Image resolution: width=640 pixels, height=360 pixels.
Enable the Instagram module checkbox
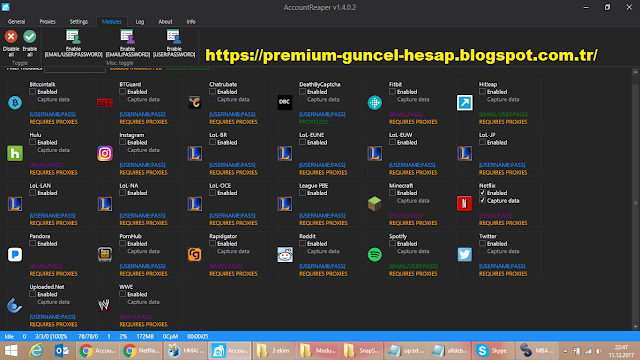pyautogui.click(x=122, y=142)
